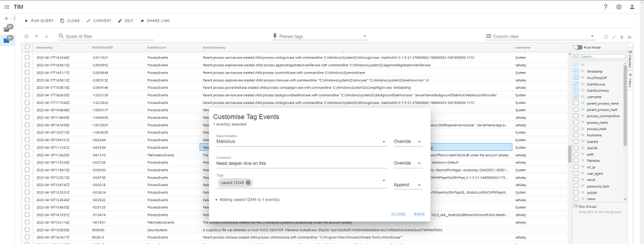This screenshot has height=244, width=644.
Task: Click Edit in the toolbar
Action: click(126, 20)
